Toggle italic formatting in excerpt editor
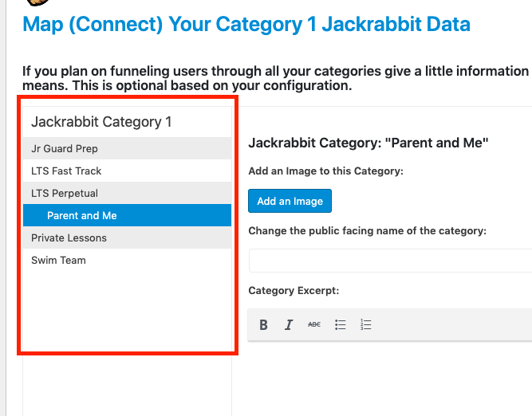The height and width of the screenshot is (416, 532). (x=289, y=324)
